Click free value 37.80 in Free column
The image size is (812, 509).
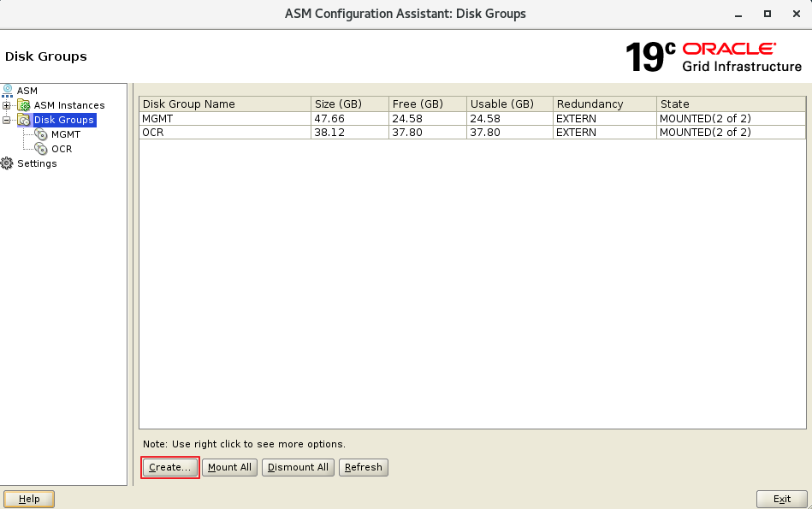407,132
